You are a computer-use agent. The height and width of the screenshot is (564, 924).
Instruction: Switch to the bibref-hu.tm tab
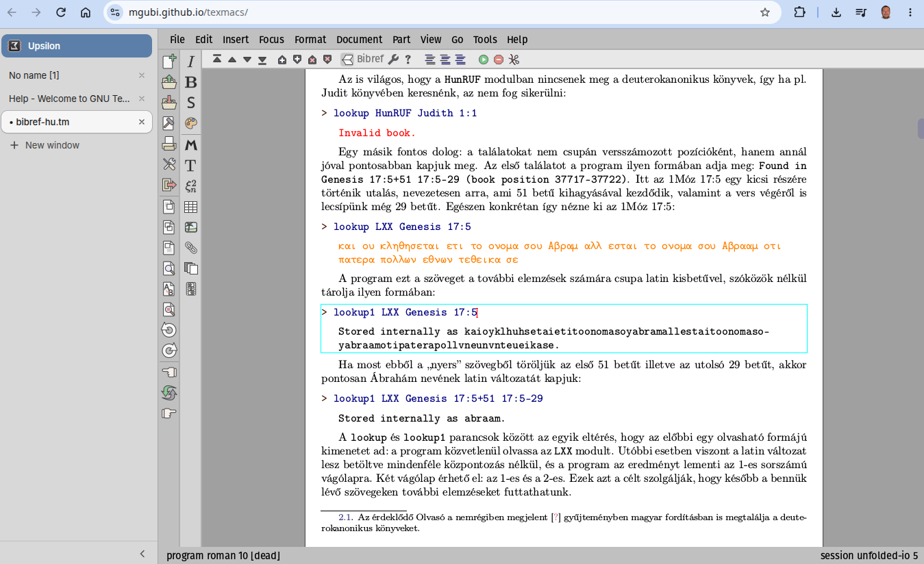pos(77,122)
